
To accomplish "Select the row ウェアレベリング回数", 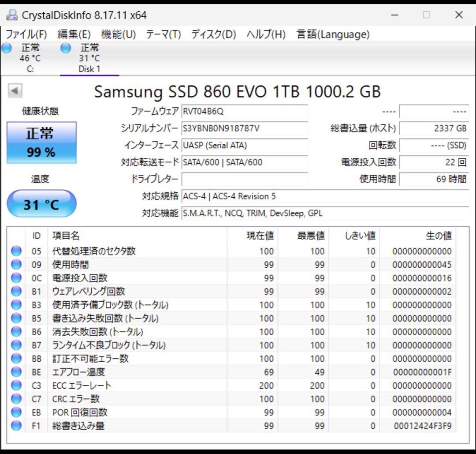I will coord(231,291).
